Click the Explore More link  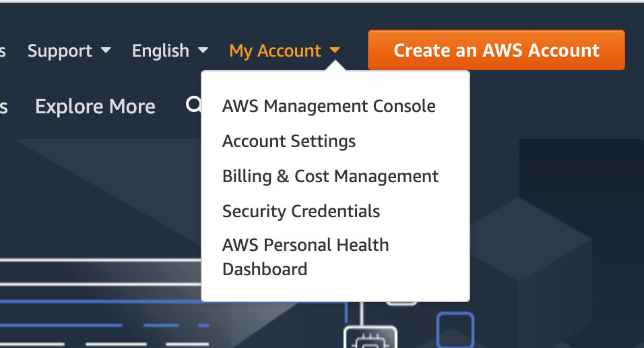pos(95,107)
